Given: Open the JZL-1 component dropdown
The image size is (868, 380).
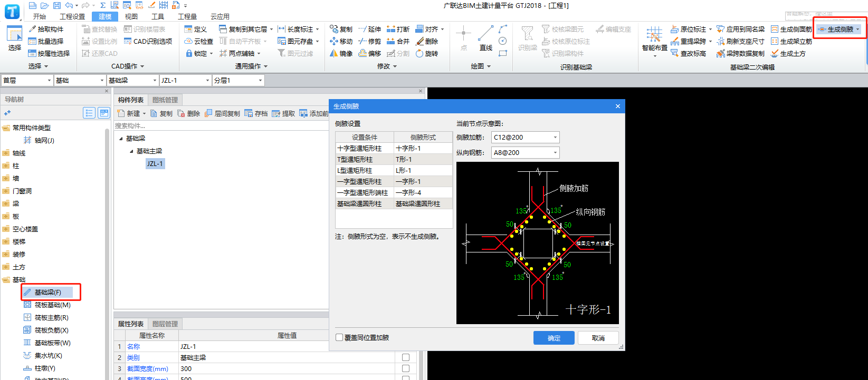Looking at the screenshot, I should click(x=207, y=80).
